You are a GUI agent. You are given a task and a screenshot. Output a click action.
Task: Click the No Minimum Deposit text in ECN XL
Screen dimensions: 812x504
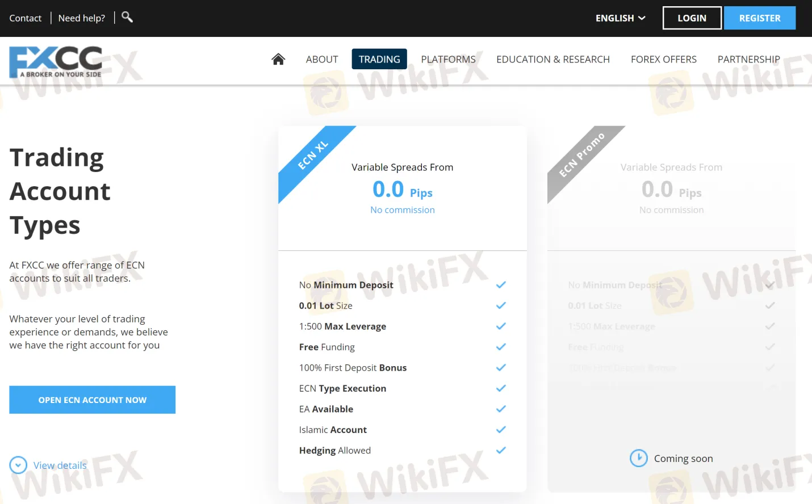(346, 285)
